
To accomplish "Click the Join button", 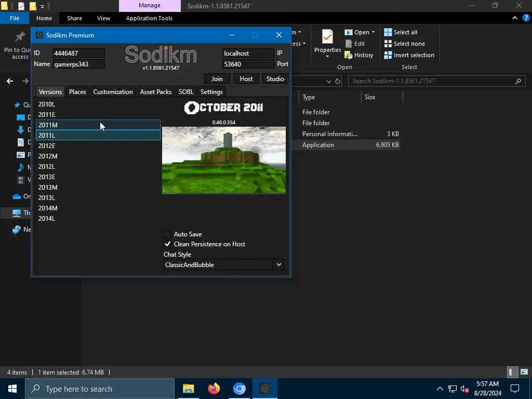I will point(217,79).
